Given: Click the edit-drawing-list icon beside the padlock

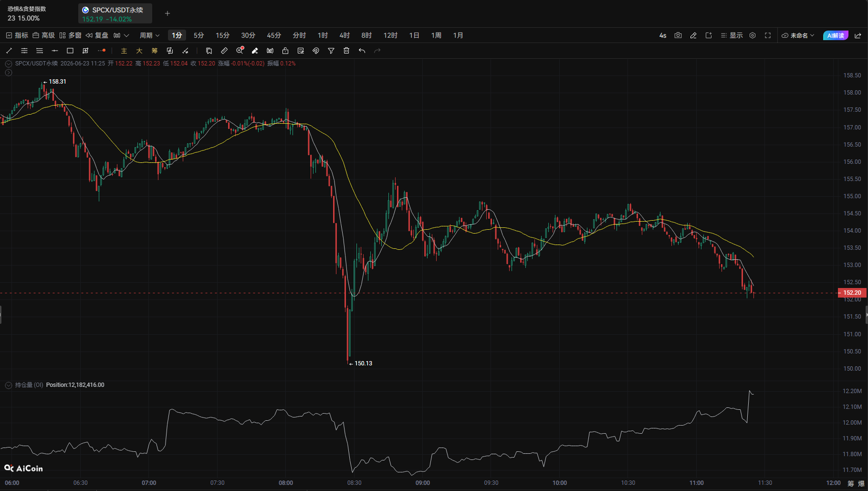Looking at the screenshot, I should [301, 51].
